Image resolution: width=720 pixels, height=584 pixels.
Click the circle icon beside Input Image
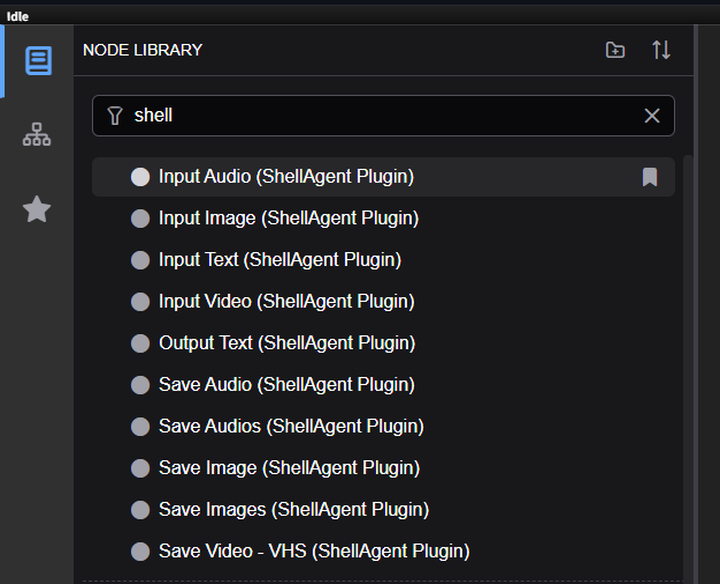[x=140, y=219]
